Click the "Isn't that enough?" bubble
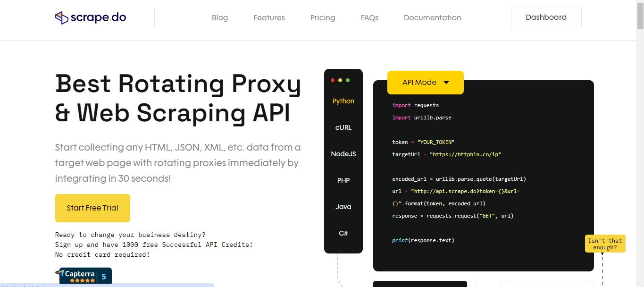 (605, 243)
